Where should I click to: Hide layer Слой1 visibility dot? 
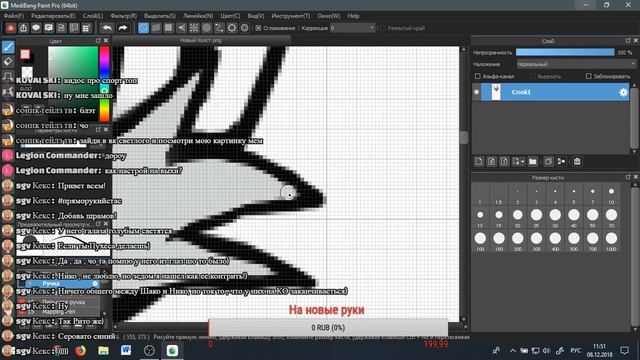pyautogui.click(x=476, y=92)
